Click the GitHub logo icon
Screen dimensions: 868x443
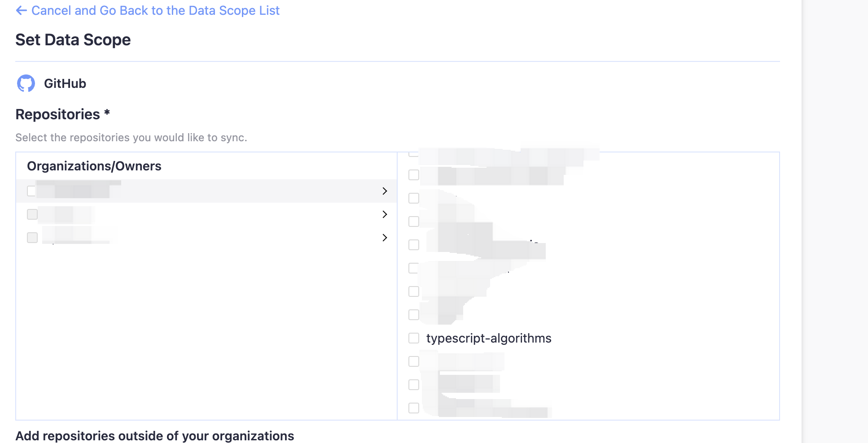[26, 83]
